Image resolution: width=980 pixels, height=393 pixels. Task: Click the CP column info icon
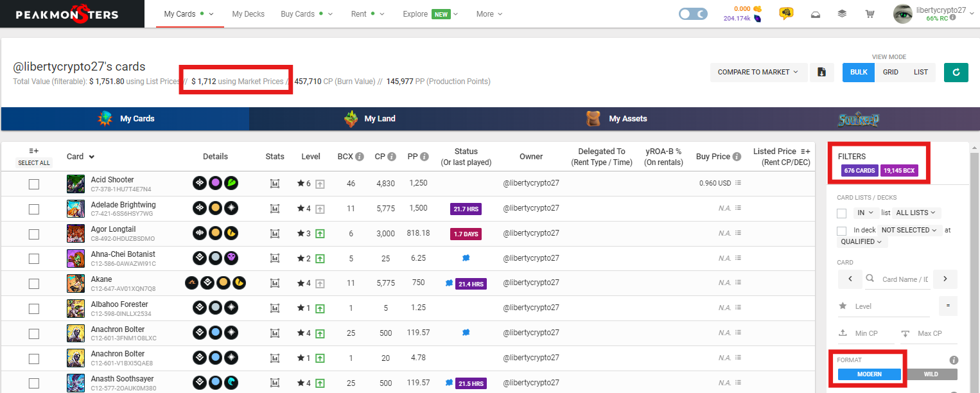[x=392, y=157]
